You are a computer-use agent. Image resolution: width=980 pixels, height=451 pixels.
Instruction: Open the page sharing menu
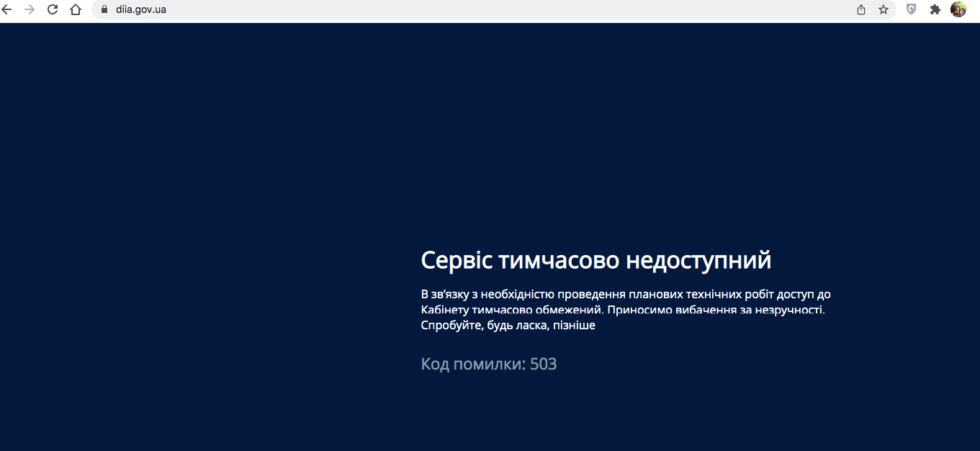tap(861, 10)
